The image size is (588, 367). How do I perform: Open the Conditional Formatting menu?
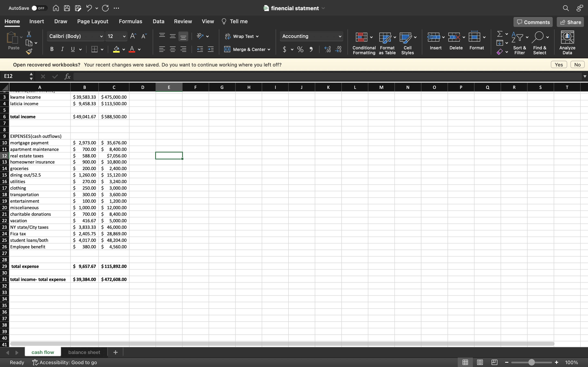tap(363, 43)
